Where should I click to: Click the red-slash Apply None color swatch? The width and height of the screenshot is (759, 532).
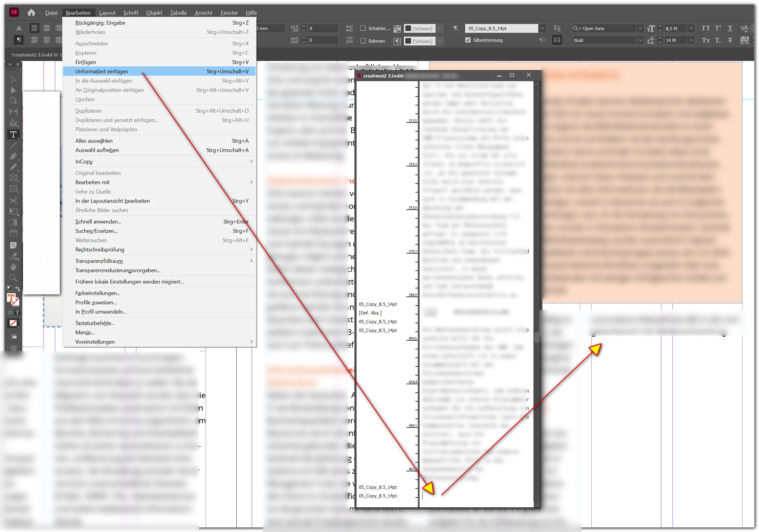13,323
